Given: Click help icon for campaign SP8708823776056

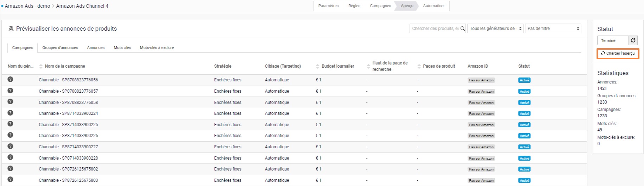Looking at the screenshot, I should [10, 79].
